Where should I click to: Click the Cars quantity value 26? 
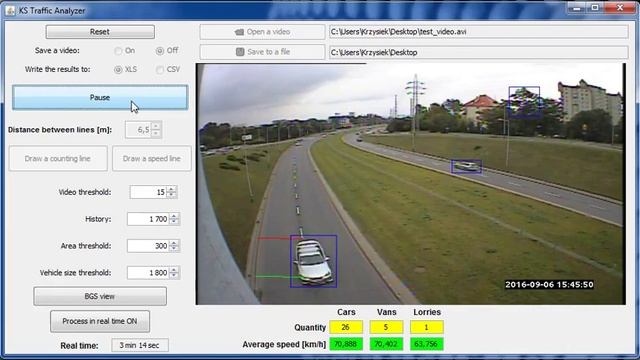[346, 327]
